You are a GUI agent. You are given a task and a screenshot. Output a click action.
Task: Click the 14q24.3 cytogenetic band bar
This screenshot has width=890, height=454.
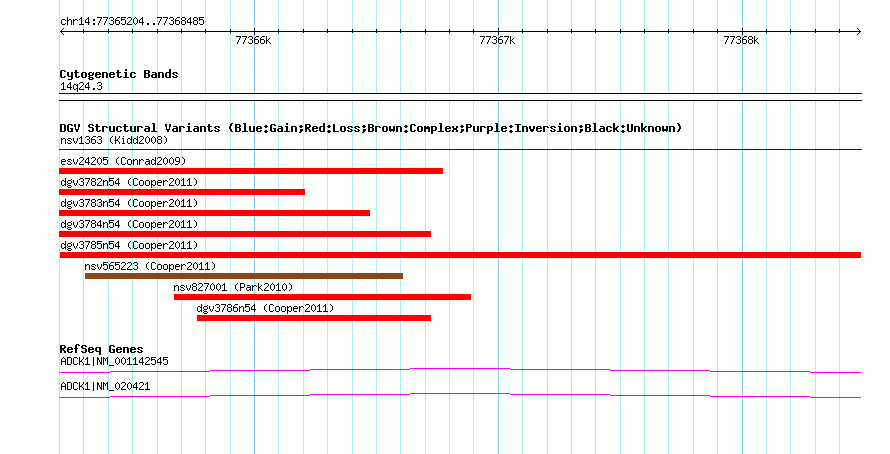(x=460, y=97)
